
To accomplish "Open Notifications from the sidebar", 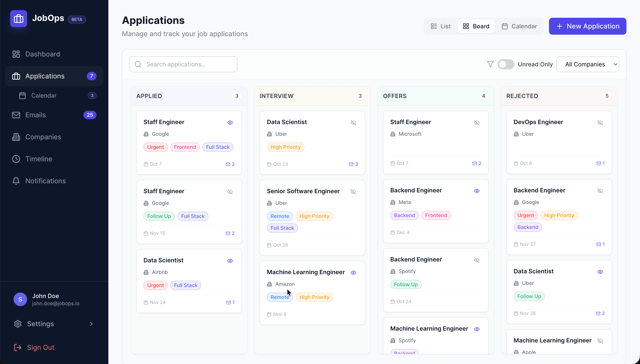I will pyautogui.click(x=45, y=181).
